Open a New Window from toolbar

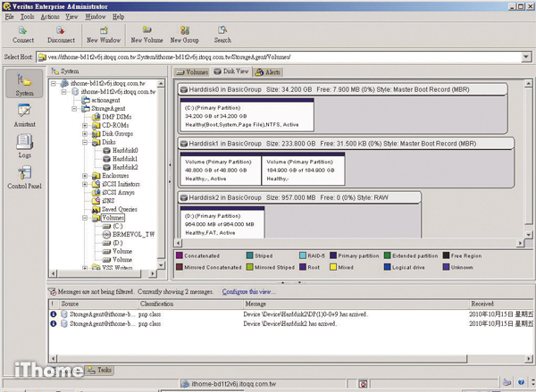click(x=104, y=34)
